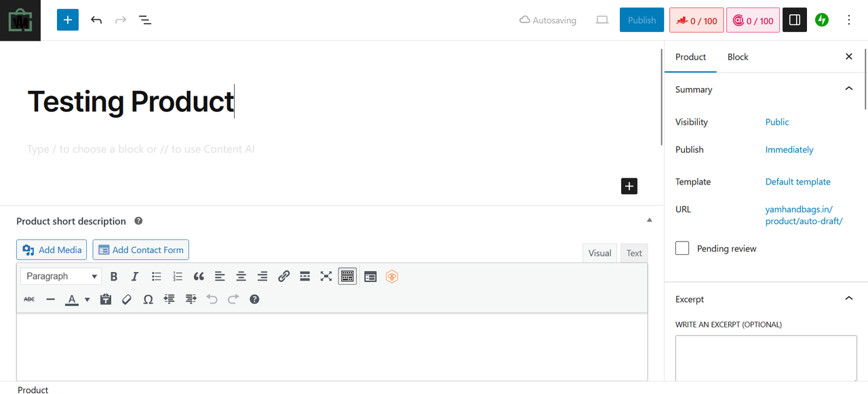Screen dimensions: 868x394
Task: Clear formatting with the eraser
Action: 127,299
